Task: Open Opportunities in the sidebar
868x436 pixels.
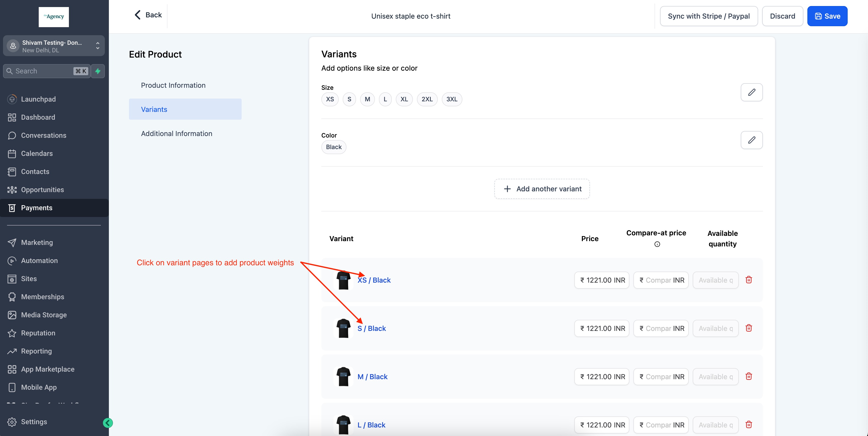Action: [x=42, y=190]
